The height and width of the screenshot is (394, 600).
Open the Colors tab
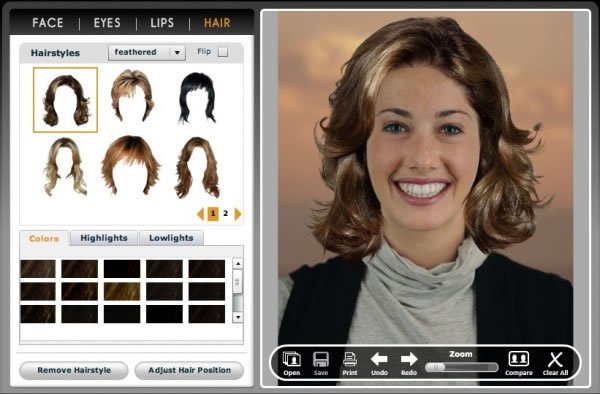tap(44, 238)
